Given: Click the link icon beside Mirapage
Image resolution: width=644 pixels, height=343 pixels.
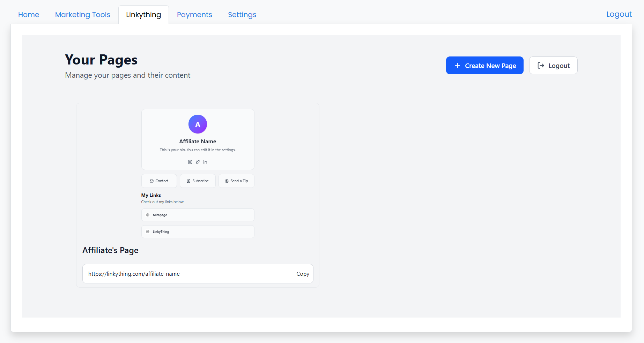Looking at the screenshot, I should [148, 215].
